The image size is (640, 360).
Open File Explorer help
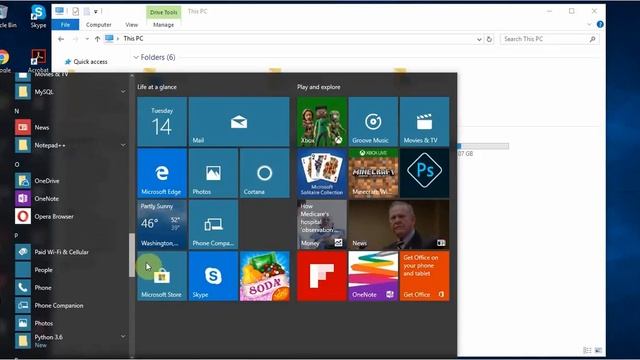click(x=600, y=24)
